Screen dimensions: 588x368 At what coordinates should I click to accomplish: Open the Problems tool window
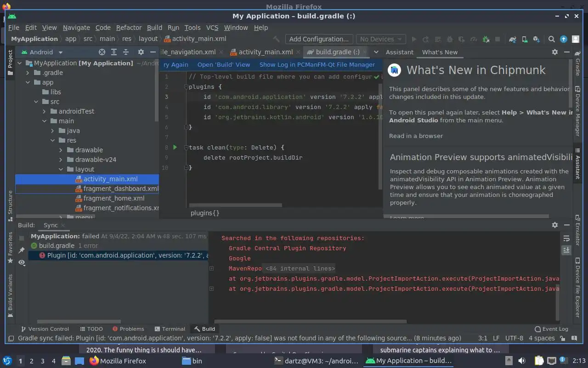[128, 329]
